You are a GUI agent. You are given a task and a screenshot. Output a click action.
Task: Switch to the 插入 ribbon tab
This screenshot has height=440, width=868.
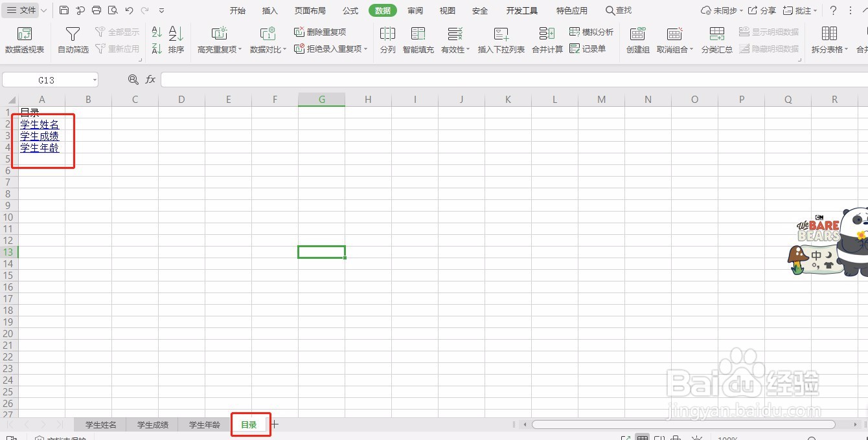point(270,10)
